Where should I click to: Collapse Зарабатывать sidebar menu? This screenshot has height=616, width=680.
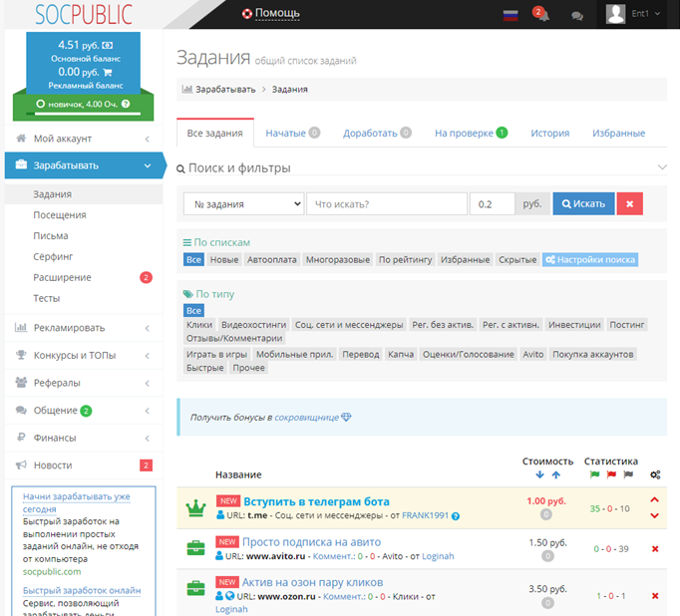pyautogui.click(x=84, y=165)
